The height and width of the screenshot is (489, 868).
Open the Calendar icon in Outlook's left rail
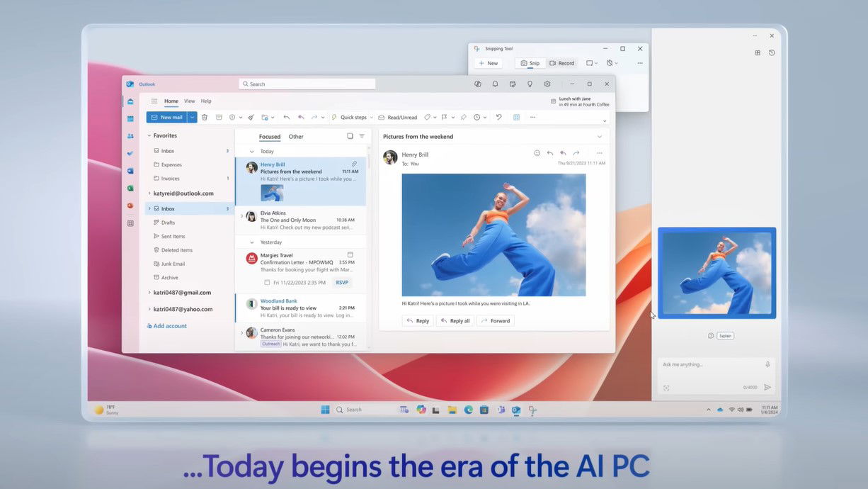click(130, 118)
